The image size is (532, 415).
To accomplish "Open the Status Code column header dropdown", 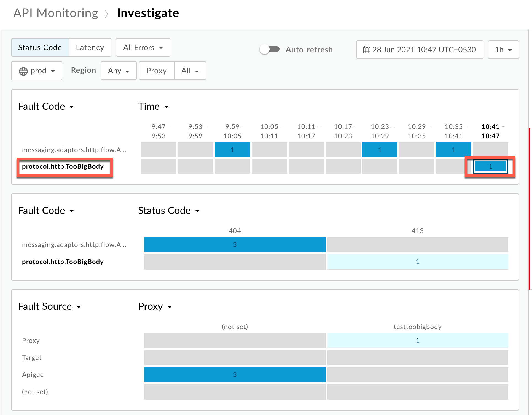I will [x=169, y=211].
